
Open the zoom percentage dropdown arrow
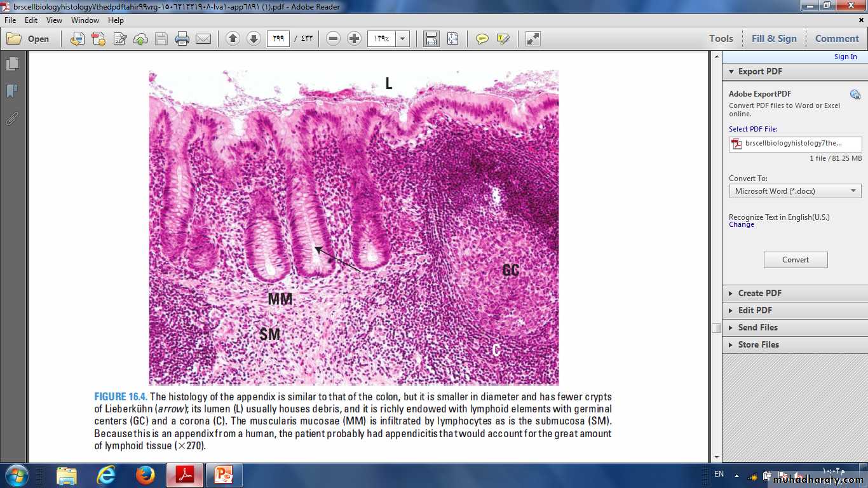tap(402, 39)
